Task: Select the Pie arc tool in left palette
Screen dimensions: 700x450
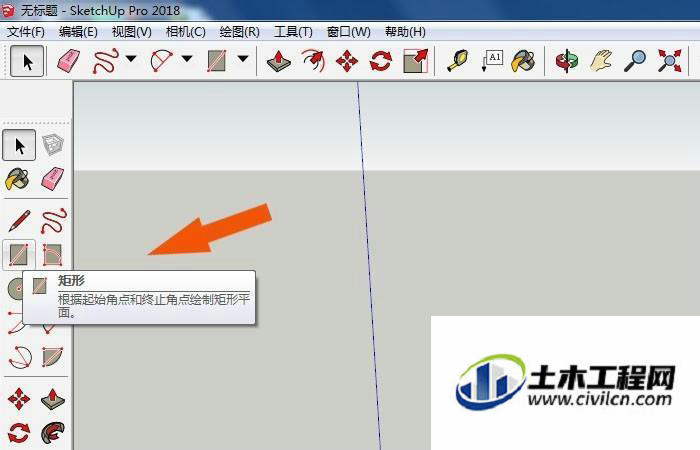Action: pos(53,357)
